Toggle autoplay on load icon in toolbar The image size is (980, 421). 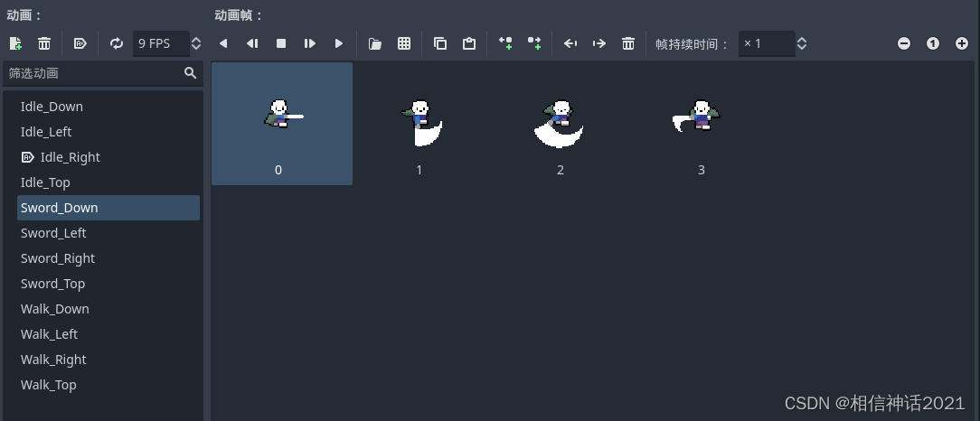point(80,43)
